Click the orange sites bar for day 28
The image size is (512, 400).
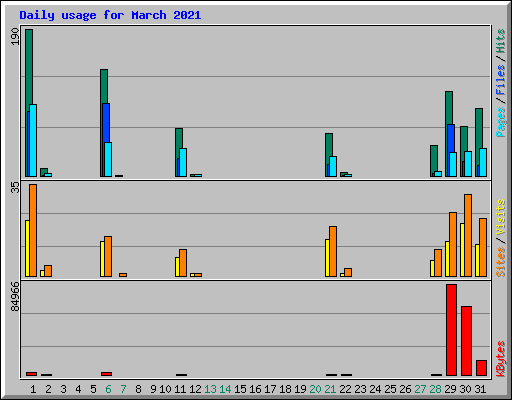[x=438, y=263]
